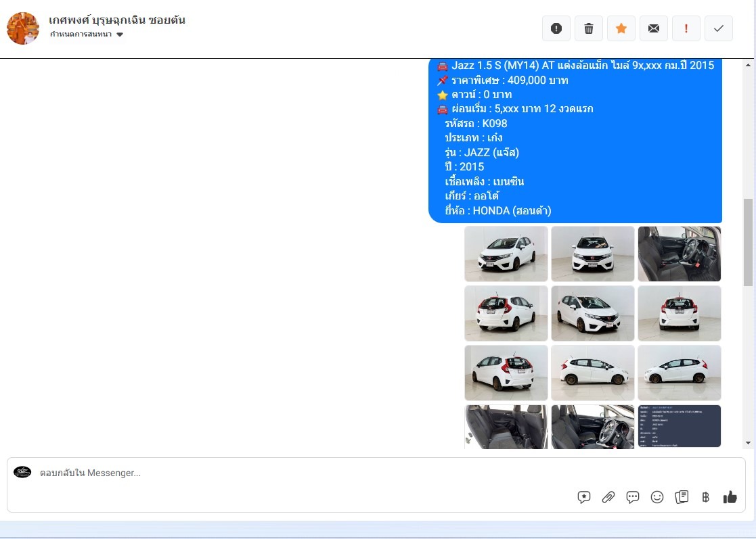Open side profile photo facing right
Image resolution: width=756 pixels, height=539 pixels.
(593, 373)
